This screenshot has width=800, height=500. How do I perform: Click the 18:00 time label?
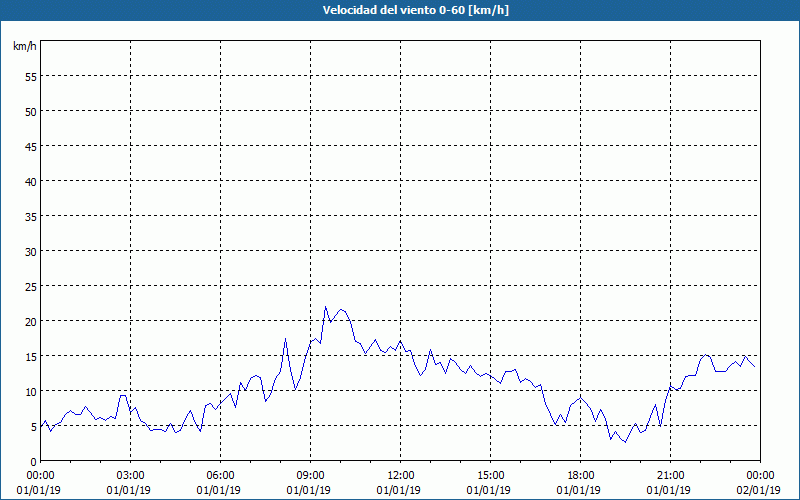pyautogui.click(x=581, y=476)
